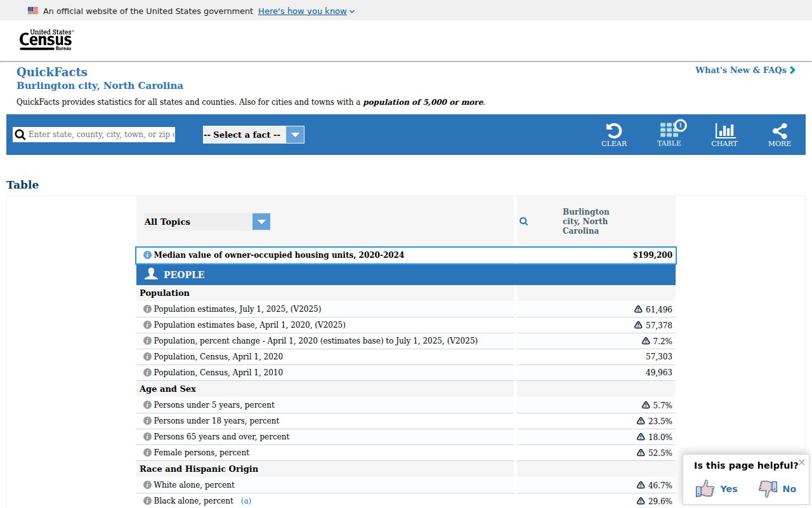Click warning triangle beside 18.0% value

[x=641, y=437]
